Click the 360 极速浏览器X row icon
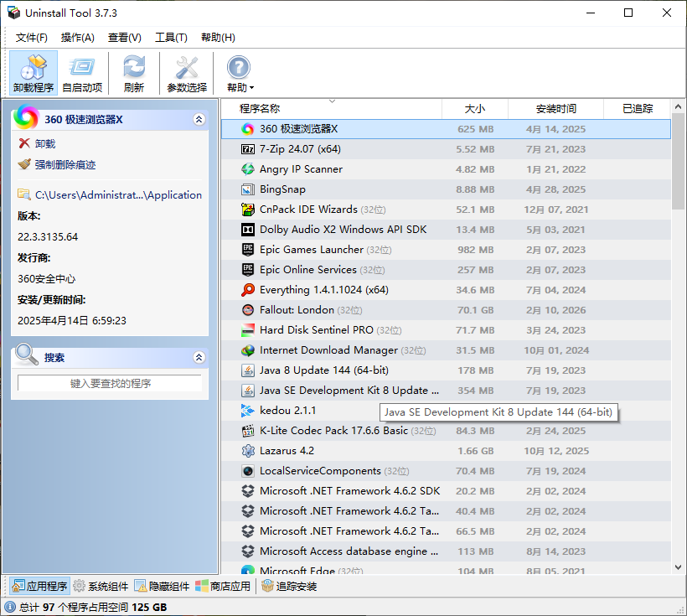 [247, 129]
